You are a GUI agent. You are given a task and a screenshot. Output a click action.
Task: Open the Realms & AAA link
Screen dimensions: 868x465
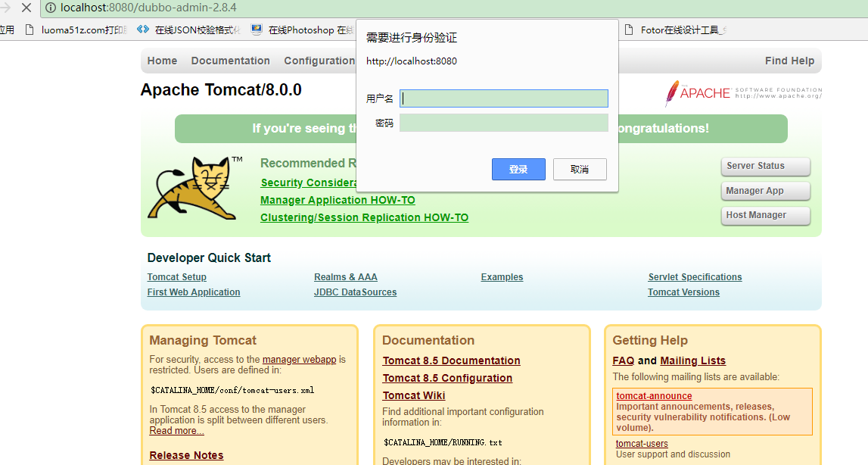coord(345,277)
